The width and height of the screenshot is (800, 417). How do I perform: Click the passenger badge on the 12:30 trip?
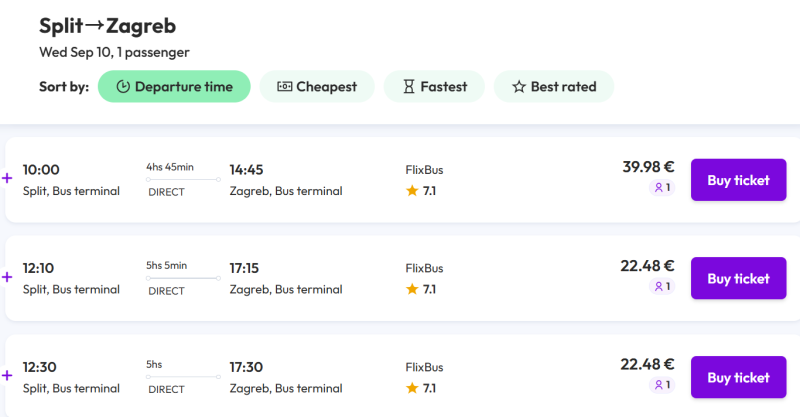662,384
